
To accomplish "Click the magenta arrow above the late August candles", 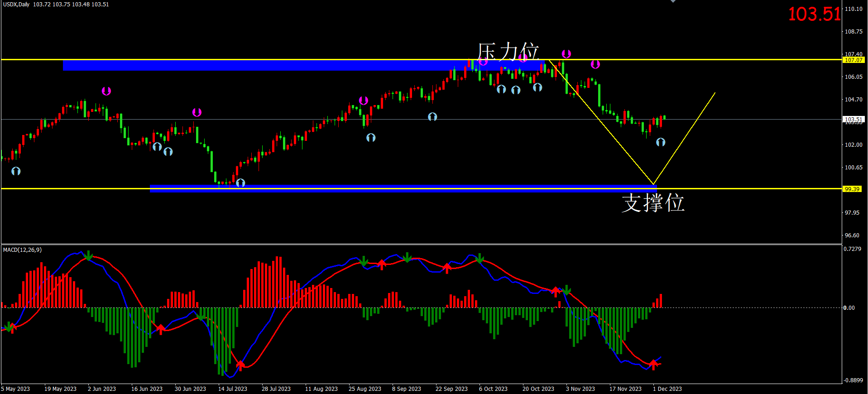I will tap(363, 101).
